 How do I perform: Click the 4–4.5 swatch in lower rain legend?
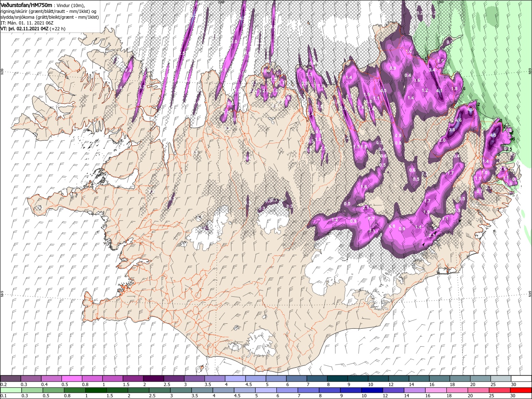pyautogui.click(x=223, y=390)
